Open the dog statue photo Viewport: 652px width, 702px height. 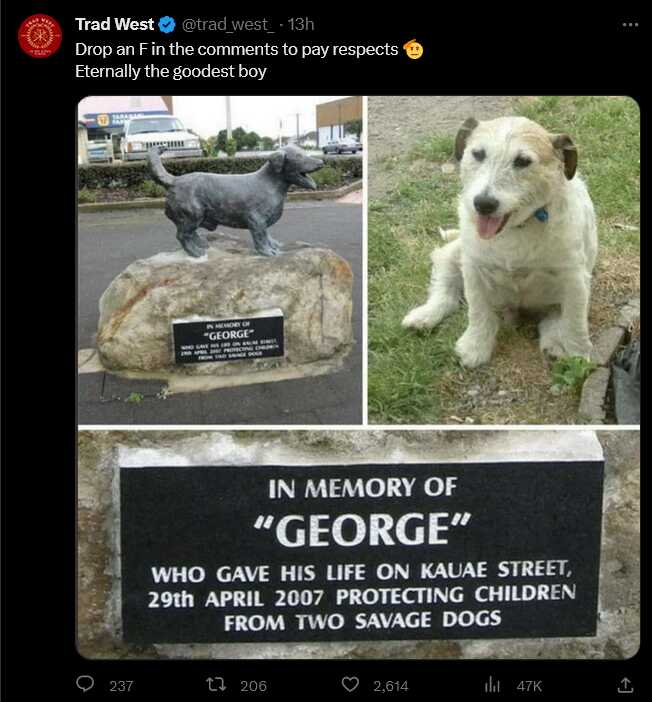(220, 260)
